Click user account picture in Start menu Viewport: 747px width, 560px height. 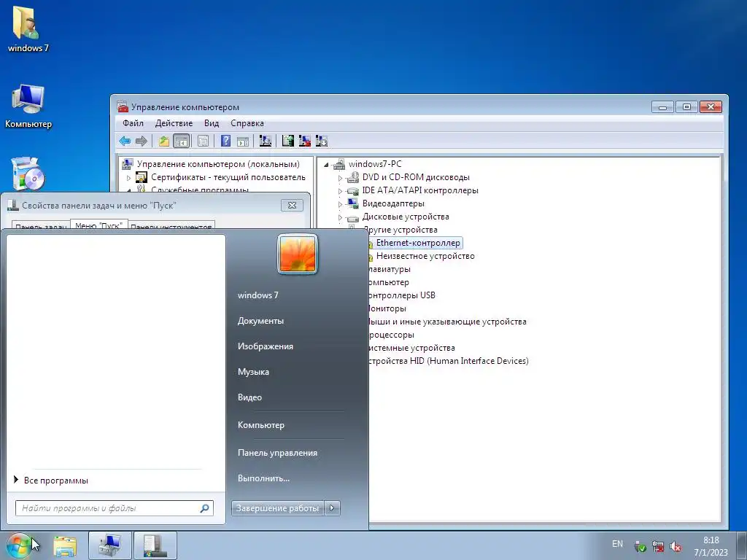click(x=298, y=254)
